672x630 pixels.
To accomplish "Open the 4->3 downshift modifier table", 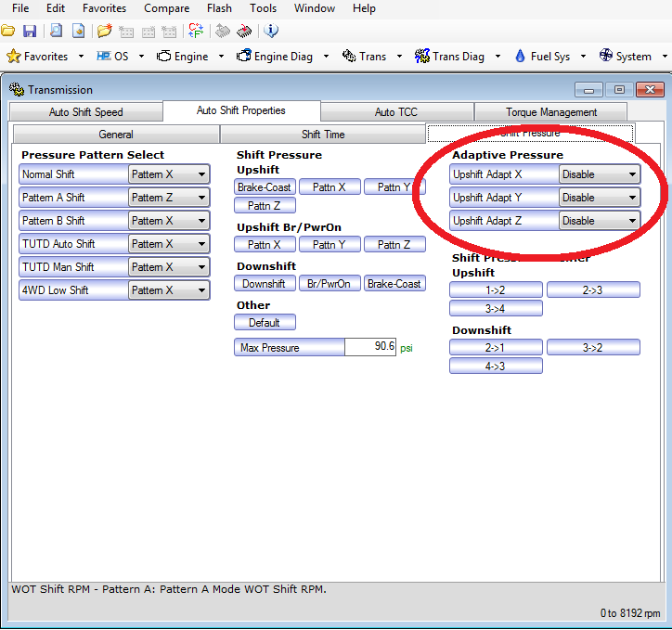I will [x=496, y=366].
